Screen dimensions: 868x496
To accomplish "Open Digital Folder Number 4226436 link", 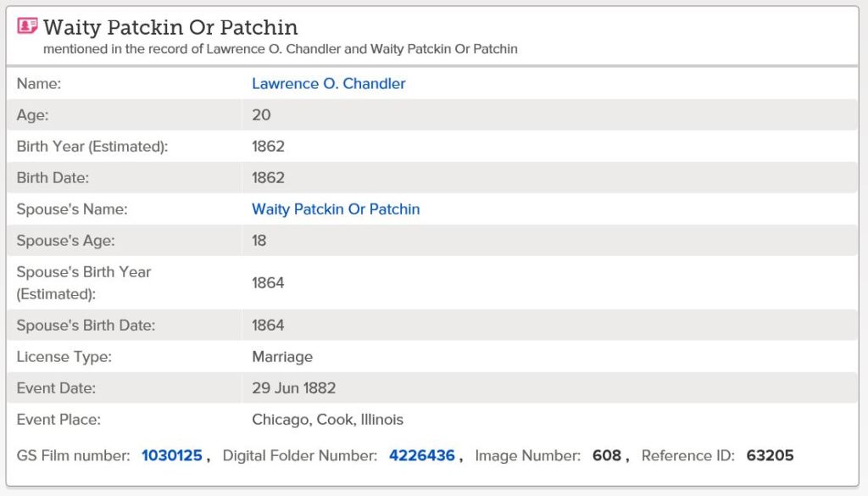I will (x=421, y=456).
